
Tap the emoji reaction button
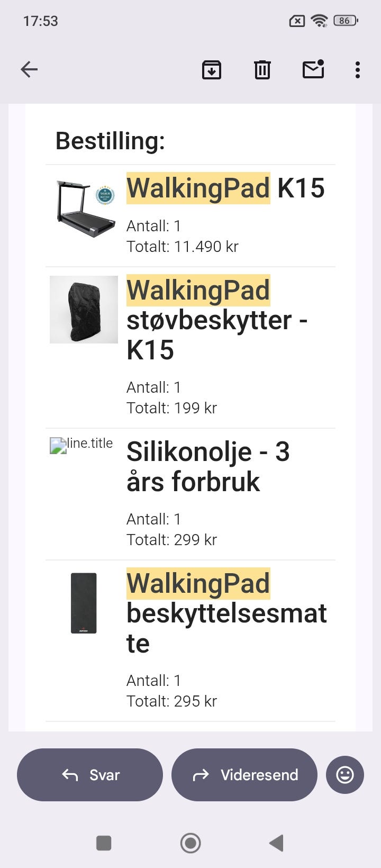click(x=344, y=774)
